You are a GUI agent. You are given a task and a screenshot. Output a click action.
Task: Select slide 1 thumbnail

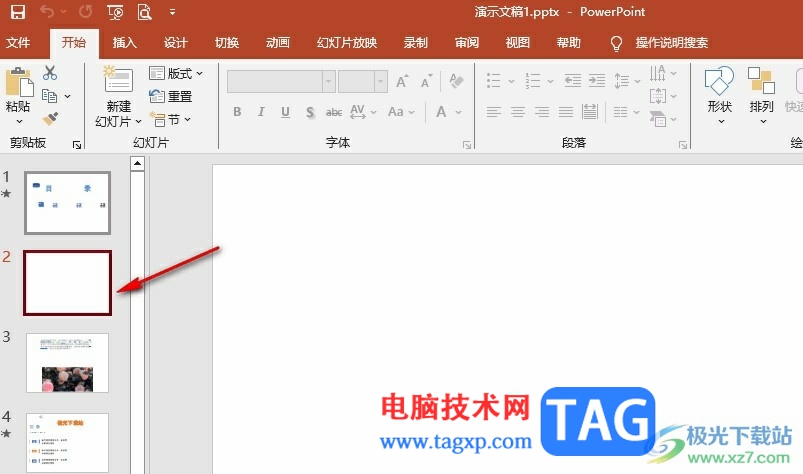[67, 203]
